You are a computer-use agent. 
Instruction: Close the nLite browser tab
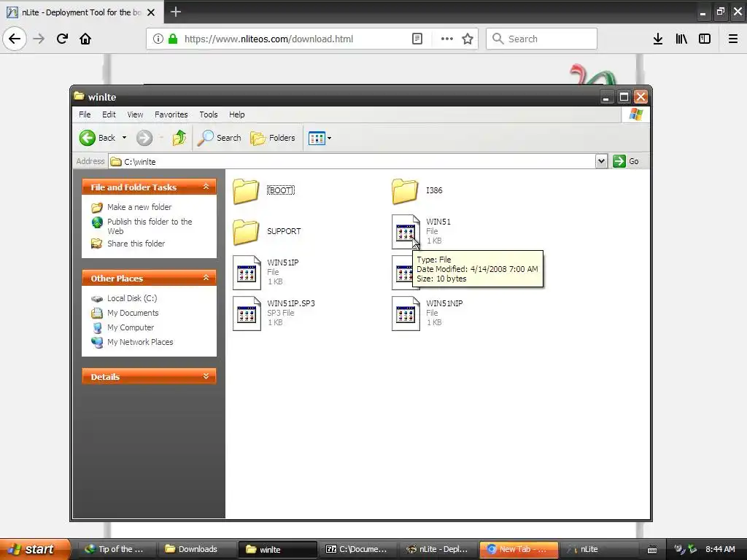pos(151,12)
